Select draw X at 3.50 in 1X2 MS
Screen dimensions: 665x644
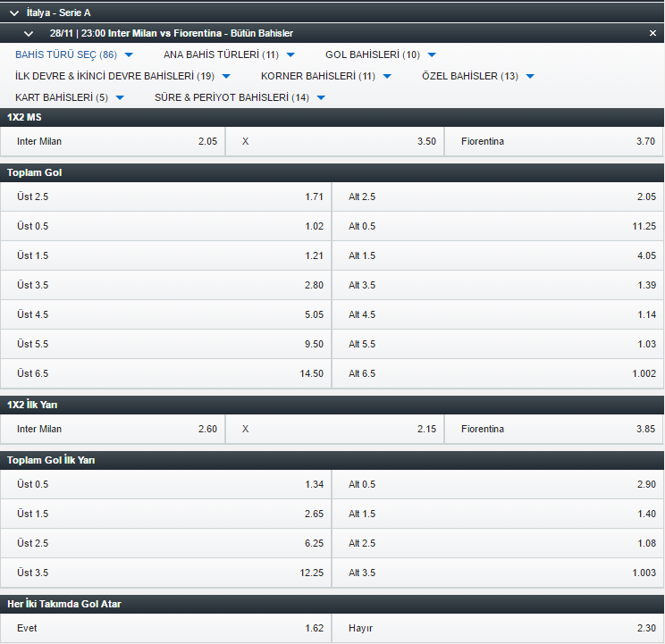tap(334, 141)
